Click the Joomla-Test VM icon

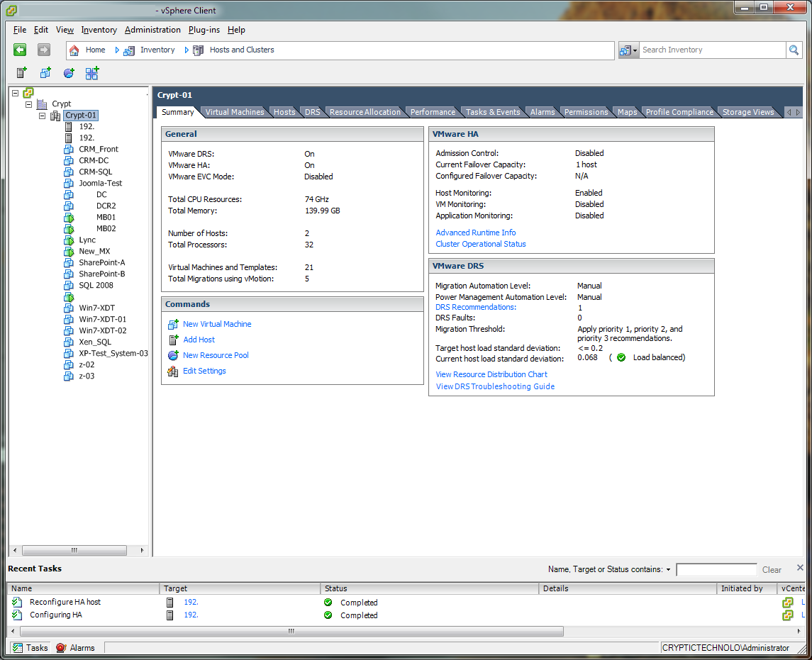tap(68, 183)
